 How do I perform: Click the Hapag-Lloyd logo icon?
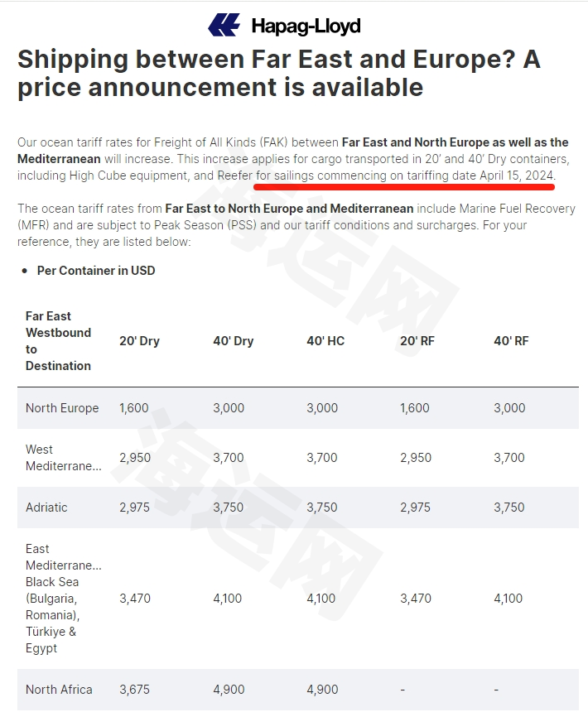[x=224, y=25]
